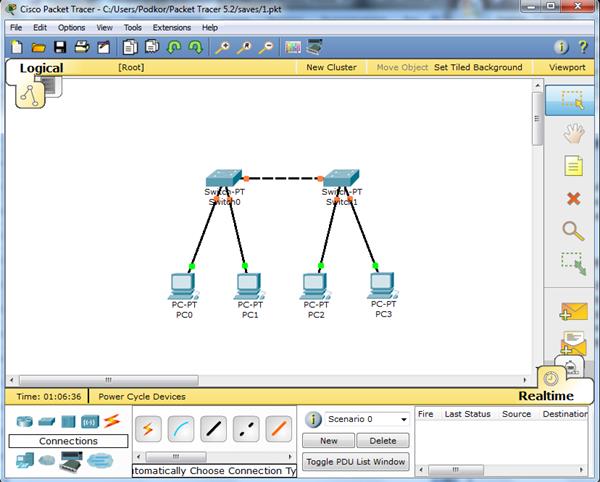The height and width of the screenshot is (482, 600).
Task: Click the Paste icon
Action: coord(152,47)
